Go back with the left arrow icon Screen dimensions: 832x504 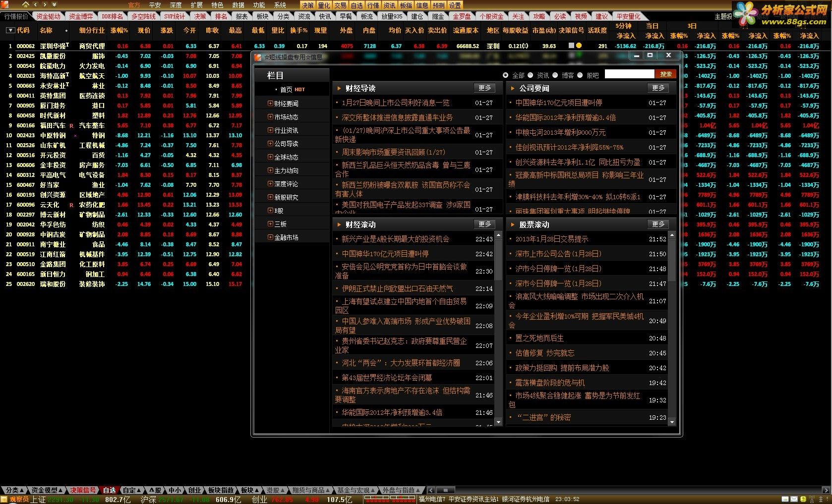pos(35,4)
